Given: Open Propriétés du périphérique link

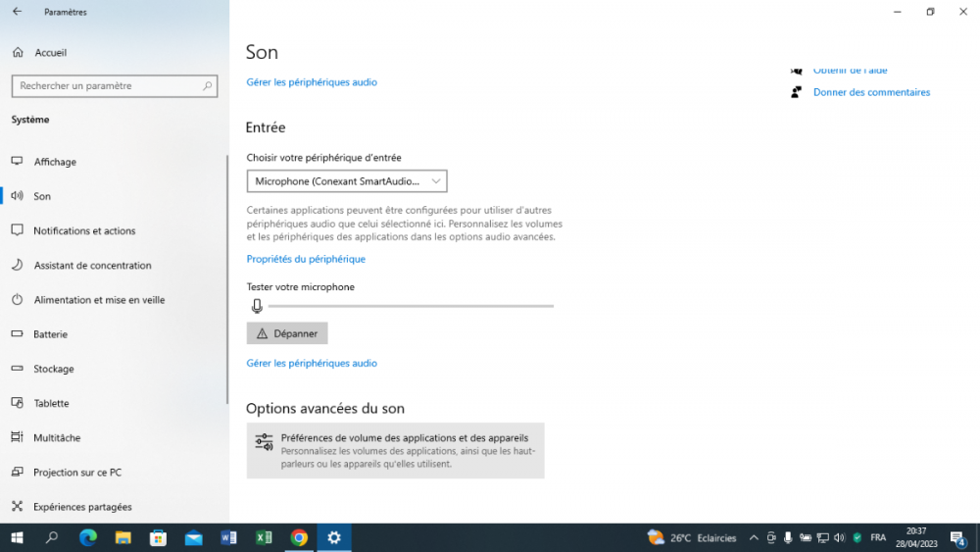Looking at the screenshot, I should click(306, 259).
